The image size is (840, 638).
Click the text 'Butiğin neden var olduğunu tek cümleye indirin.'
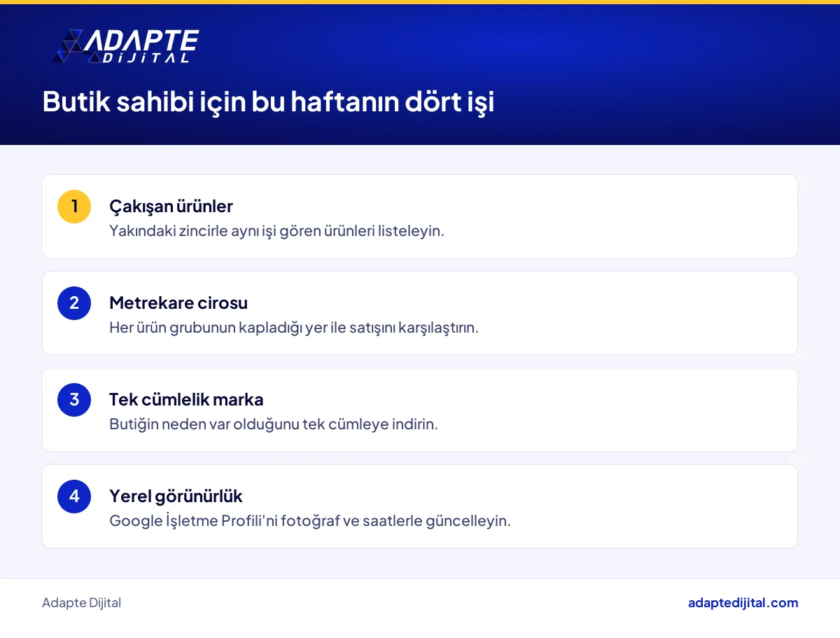click(274, 424)
